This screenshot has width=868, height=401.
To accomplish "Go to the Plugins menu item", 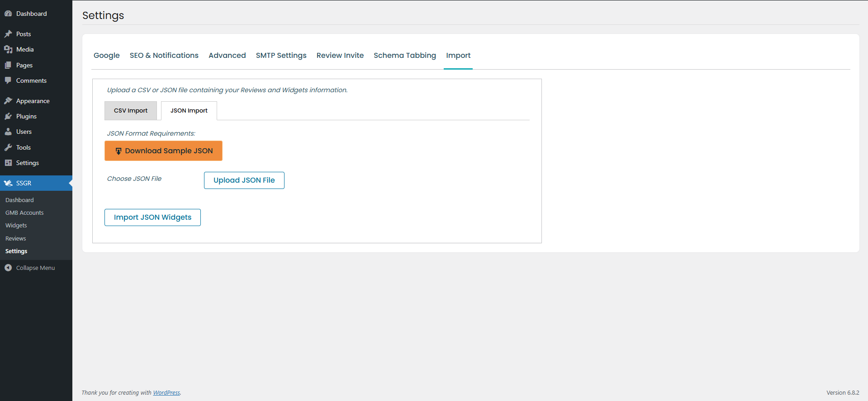I will click(x=36, y=116).
